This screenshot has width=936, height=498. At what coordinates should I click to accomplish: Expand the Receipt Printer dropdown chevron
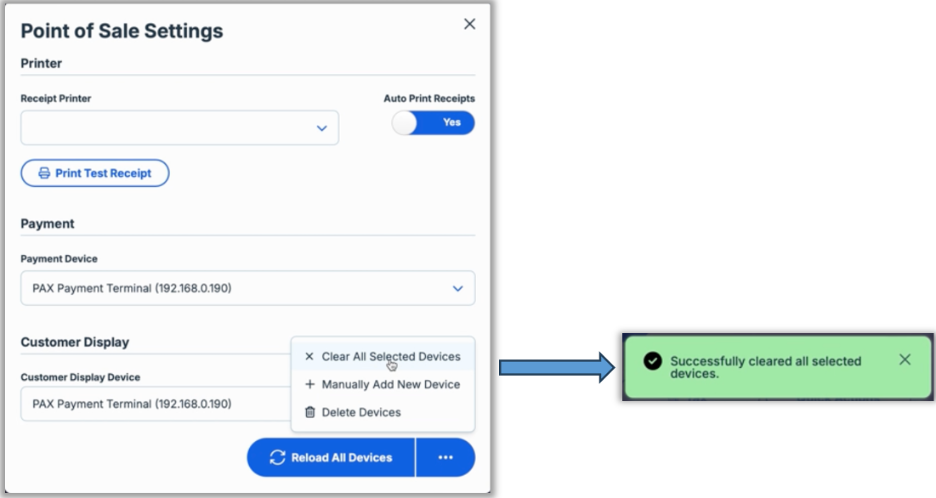(x=322, y=128)
